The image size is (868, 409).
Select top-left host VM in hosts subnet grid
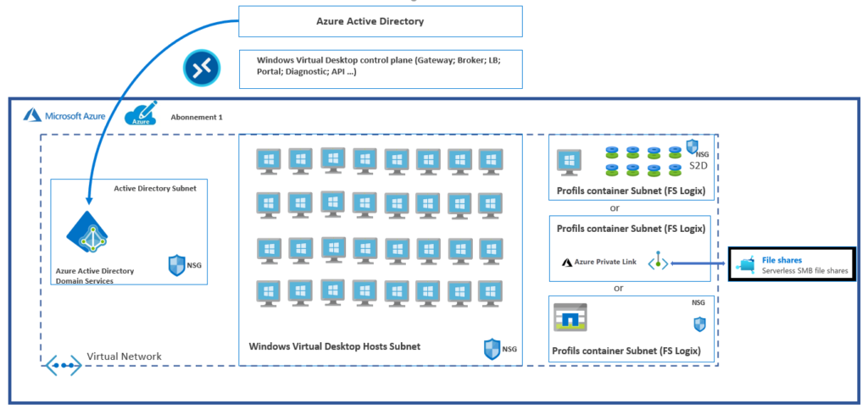[269, 162]
